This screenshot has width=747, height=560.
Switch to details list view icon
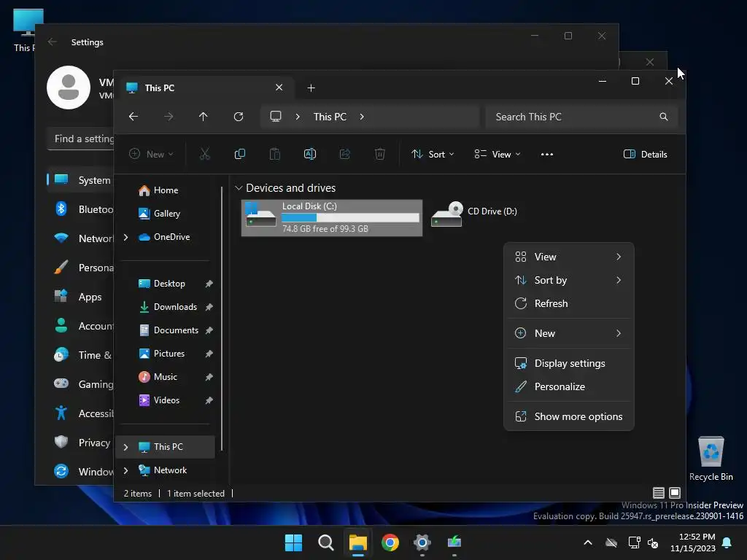coord(659,493)
